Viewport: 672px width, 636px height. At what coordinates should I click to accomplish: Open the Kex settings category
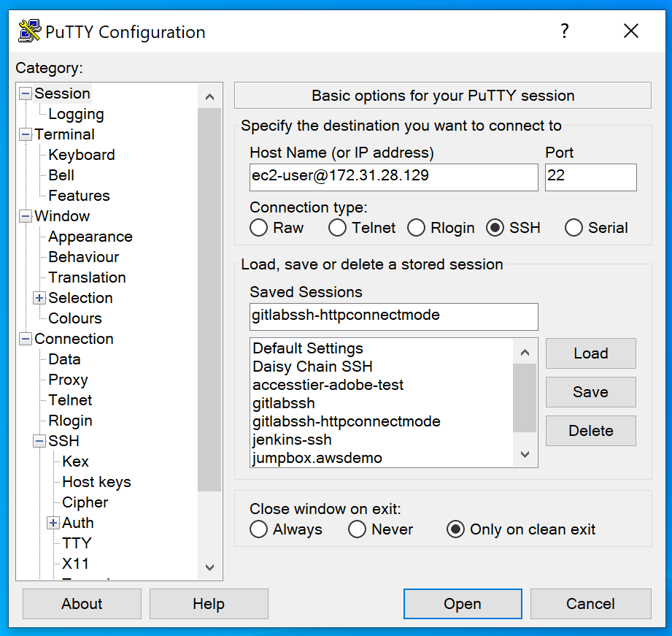[x=75, y=461]
